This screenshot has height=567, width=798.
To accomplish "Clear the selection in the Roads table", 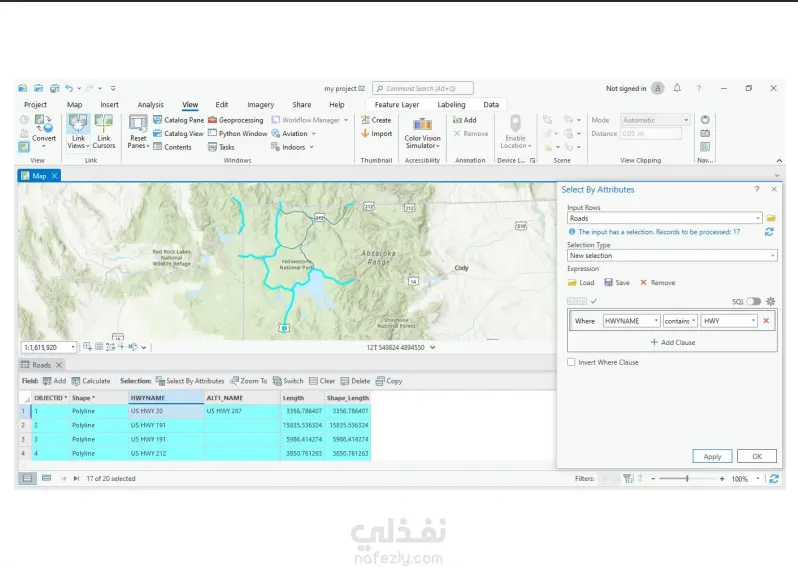I will 322,381.
